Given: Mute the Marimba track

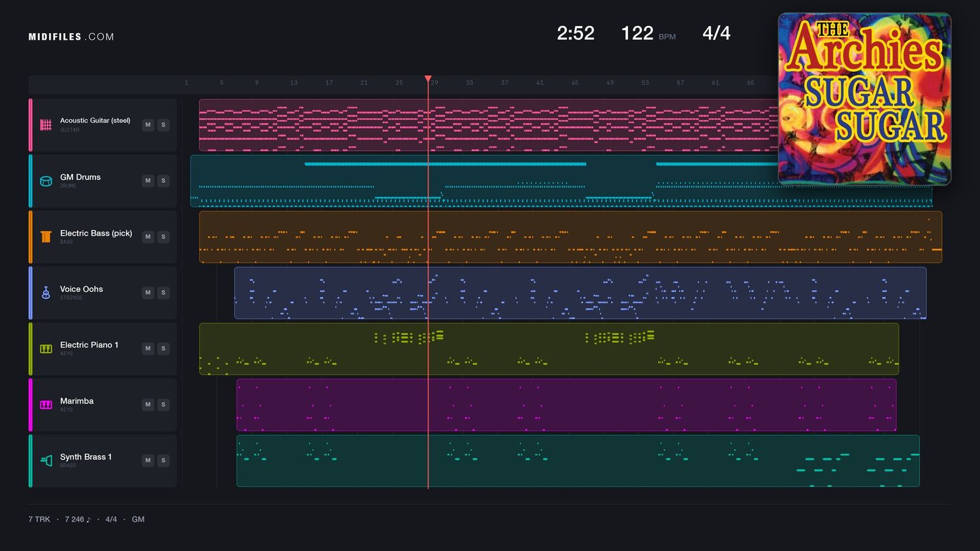Looking at the screenshot, I should click(x=148, y=405).
